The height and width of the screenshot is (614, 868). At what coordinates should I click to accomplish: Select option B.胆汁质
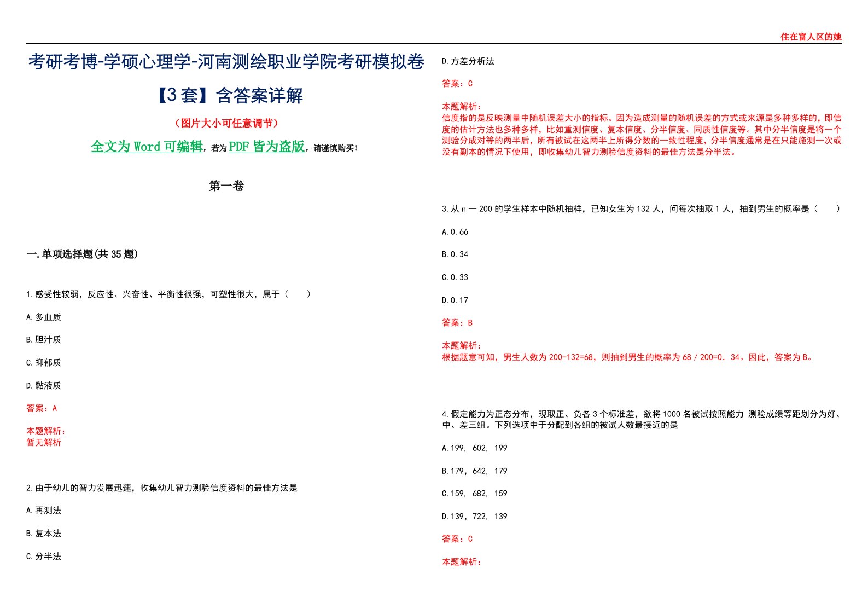(44, 340)
